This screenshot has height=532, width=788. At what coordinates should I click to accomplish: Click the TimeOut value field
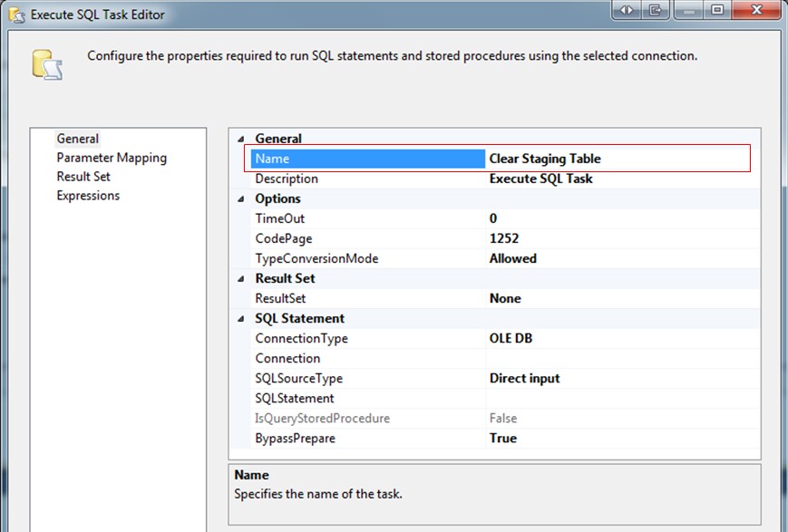click(617, 218)
